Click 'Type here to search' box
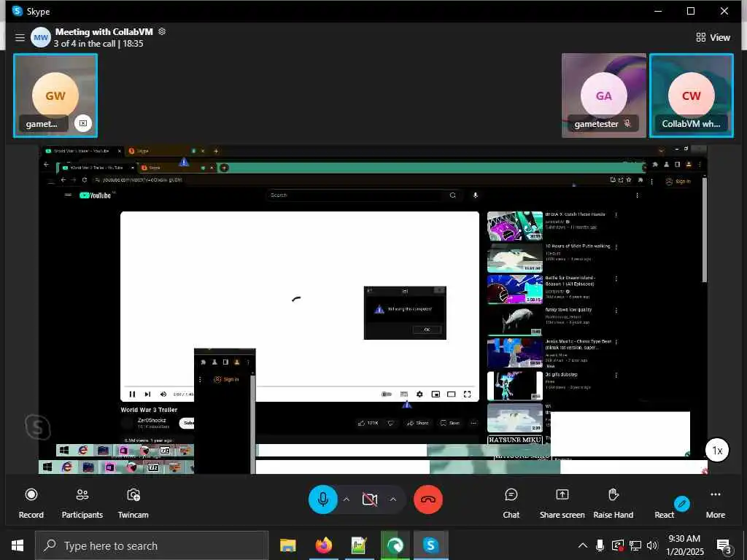The height and width of the screenshot is (560, 747). 152,545
